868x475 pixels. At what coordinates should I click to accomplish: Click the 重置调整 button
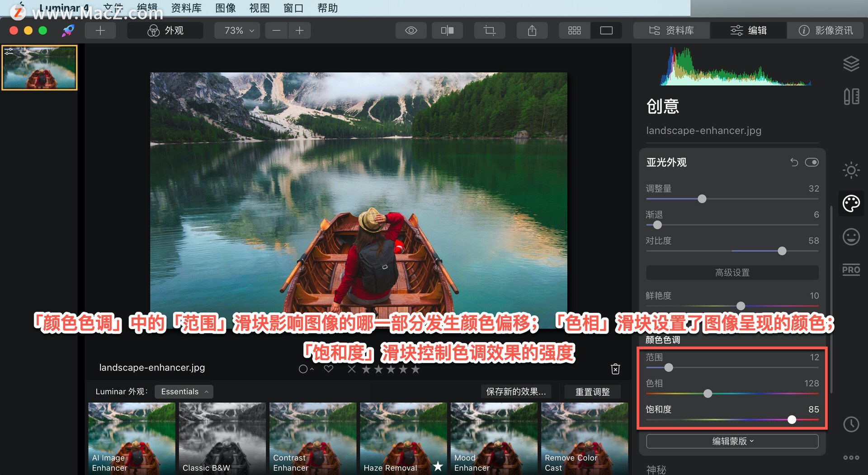pos(592,391)
